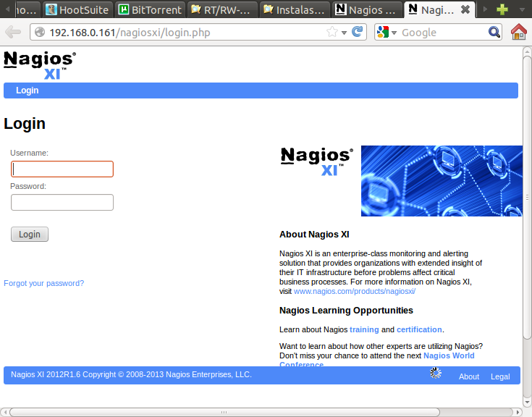The height and width of the screenshot is (417, 532).
Task: Switch to the RT/RW tab
Action: pyautogui.click(x=222, y=9)
